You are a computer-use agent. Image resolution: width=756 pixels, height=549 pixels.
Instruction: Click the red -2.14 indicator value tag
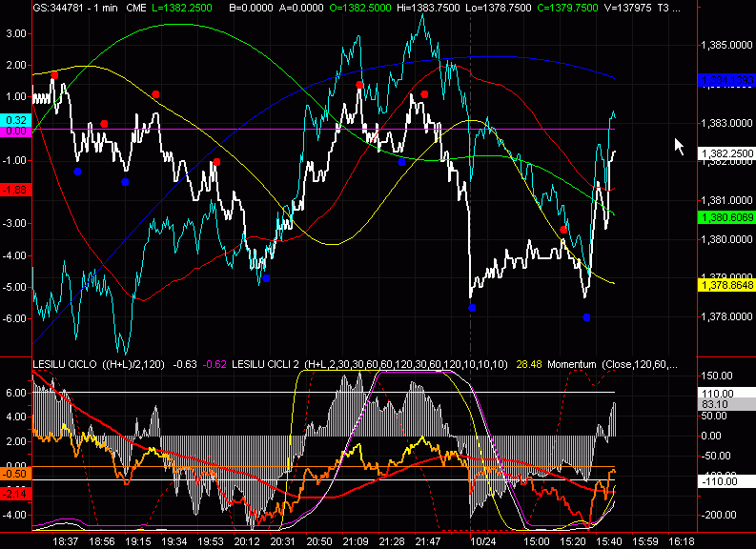tap(16, 492)
